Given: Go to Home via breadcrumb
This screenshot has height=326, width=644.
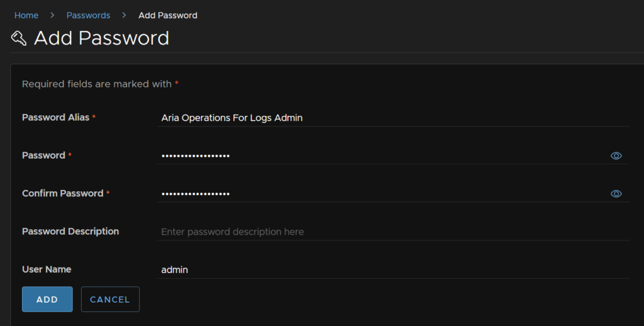Looking at the screenshot, I should point(26,15).
